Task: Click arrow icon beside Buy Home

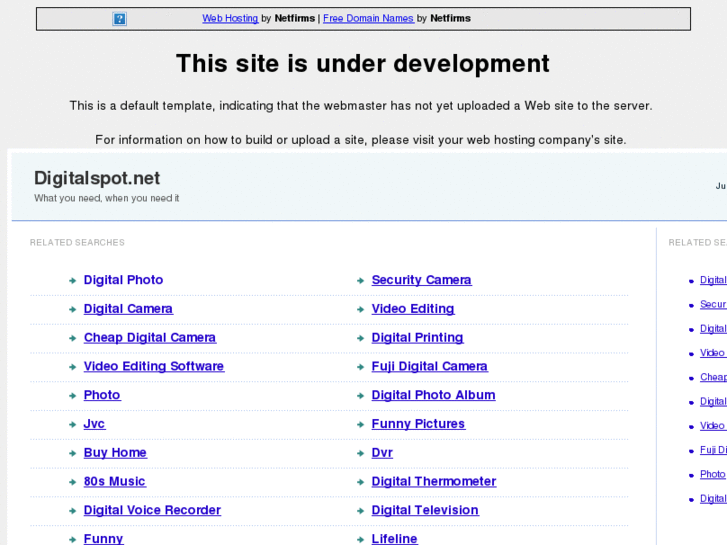Action: click(72, 453)
